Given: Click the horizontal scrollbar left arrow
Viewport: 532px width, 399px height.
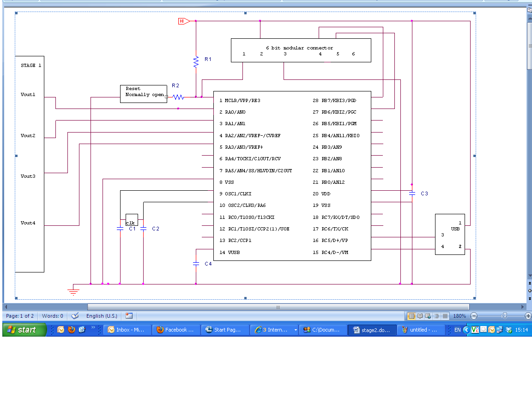Looking at the screenshot, I should pyautogui.click(x=6, y=307).
